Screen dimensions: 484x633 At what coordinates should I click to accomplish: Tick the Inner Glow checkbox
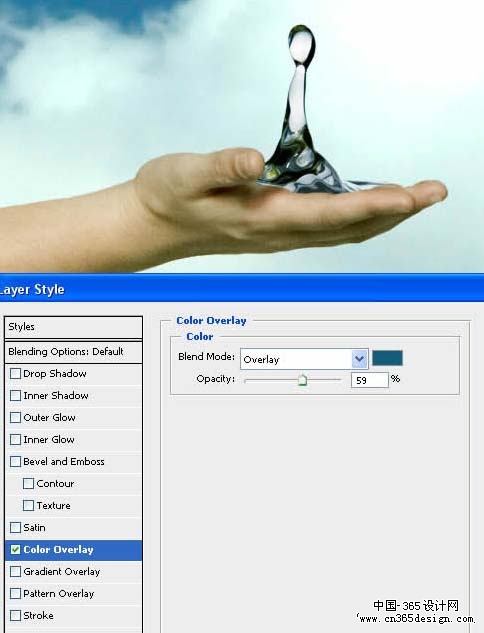(15, 439)
